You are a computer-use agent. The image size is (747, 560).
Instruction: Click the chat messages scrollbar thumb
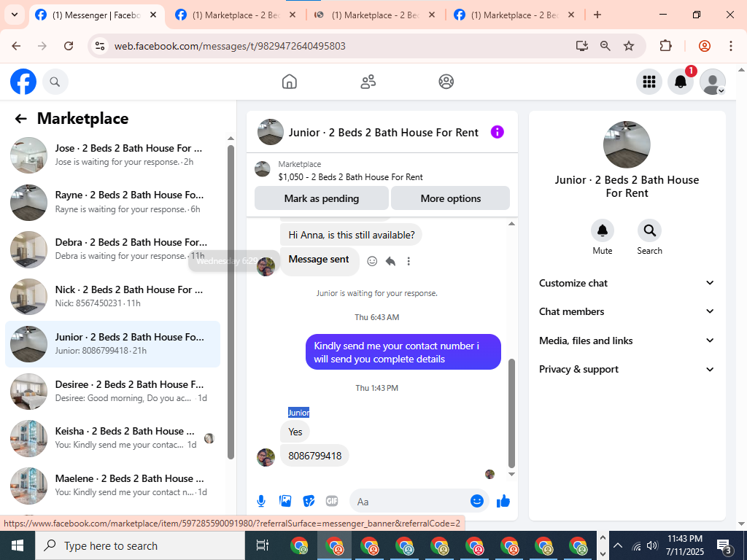pyautogui.click(x=511, y=413)
